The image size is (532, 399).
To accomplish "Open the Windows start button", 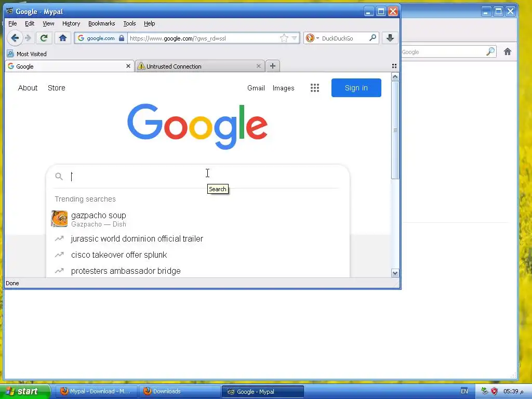I will (x=25, y=391).
